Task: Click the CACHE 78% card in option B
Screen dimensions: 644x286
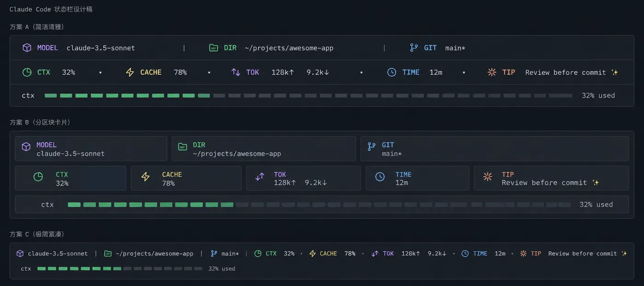Action: (x=186, y=178)
